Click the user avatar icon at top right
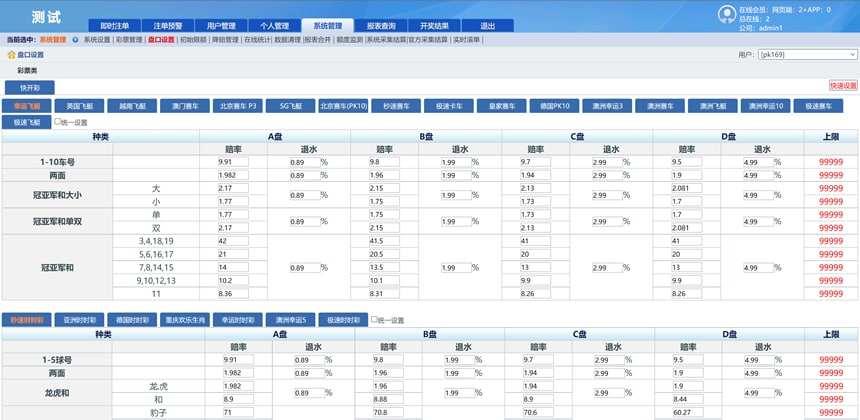The width and height of the screenshot is (860, 420). click(x=727, y=13)
